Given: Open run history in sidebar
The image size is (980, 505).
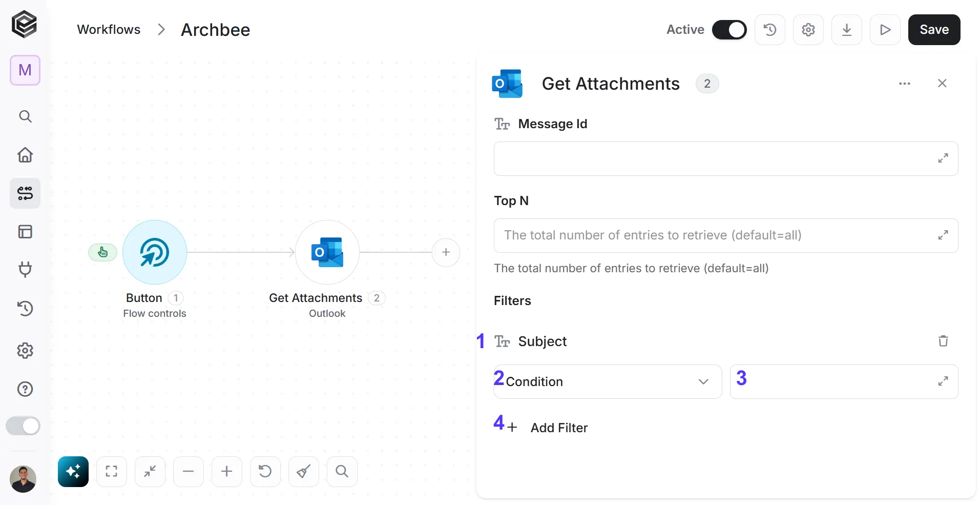Looking at the screenshot, I should pos(25,308).
